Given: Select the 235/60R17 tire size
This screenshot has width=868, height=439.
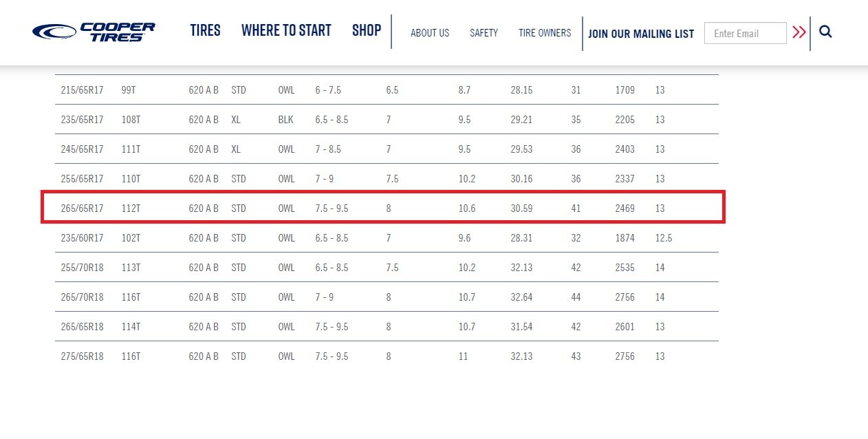Looking at the screenshot, I should click(x=82, y=238).
